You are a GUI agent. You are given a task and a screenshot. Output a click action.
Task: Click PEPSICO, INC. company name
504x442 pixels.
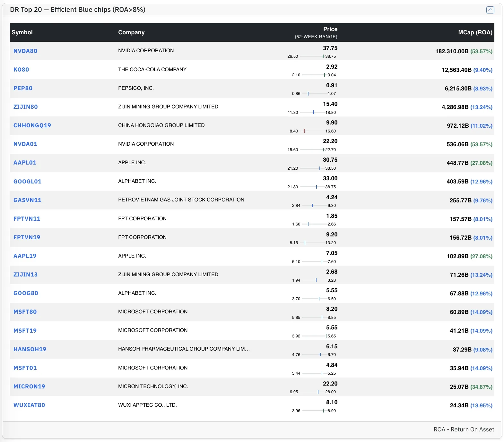click(x=136, y=88)
